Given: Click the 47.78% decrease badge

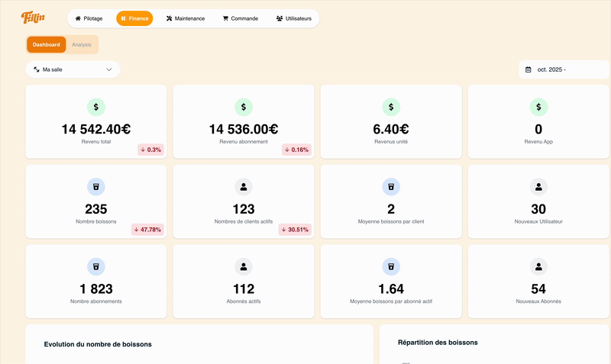Looking at the screenshot, I should pyautogui.click(x=148, y=229).
